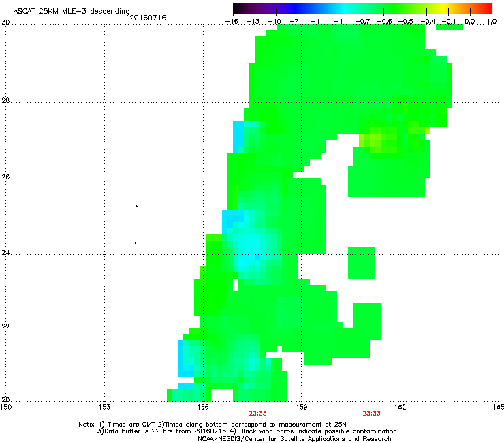This screenshot has width=504, height=443.
Task: Click colorbar label '-4'
Action: (x=315, y=22)
